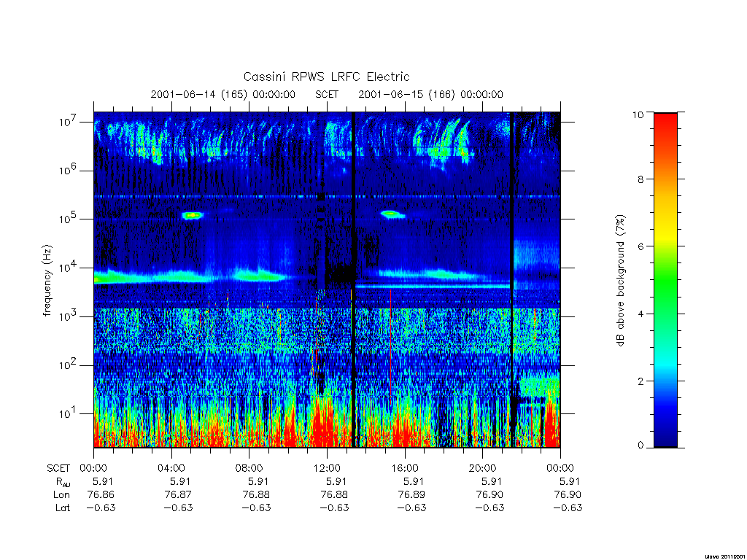
Task: Click the '04:00' time axis label
Action: tap(171, 468)
